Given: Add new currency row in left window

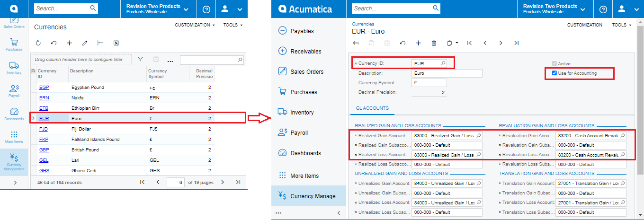Looking at the screenshot, I should pos(69,43).
